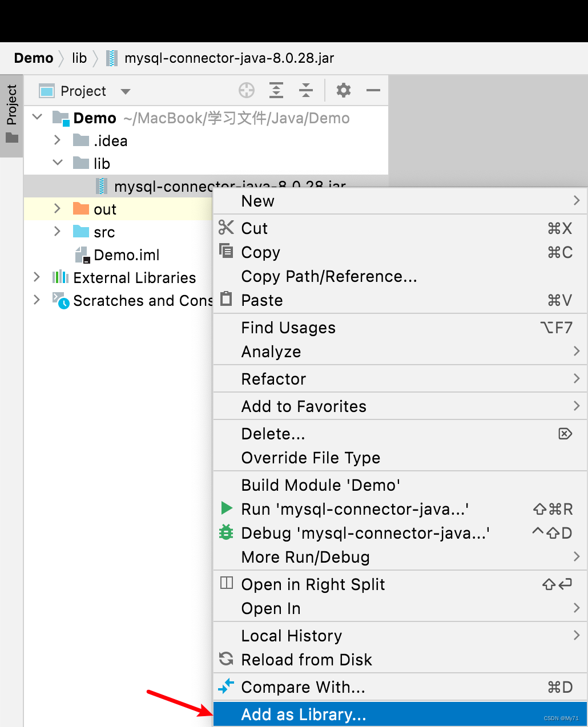
Task: Select Open in Right Split
Action: (400, 584)
